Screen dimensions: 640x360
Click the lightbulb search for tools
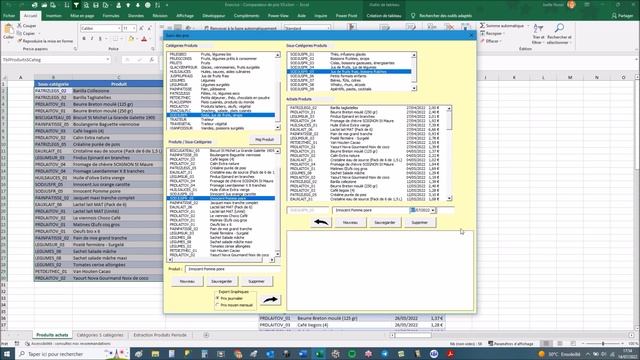point(413,16)
